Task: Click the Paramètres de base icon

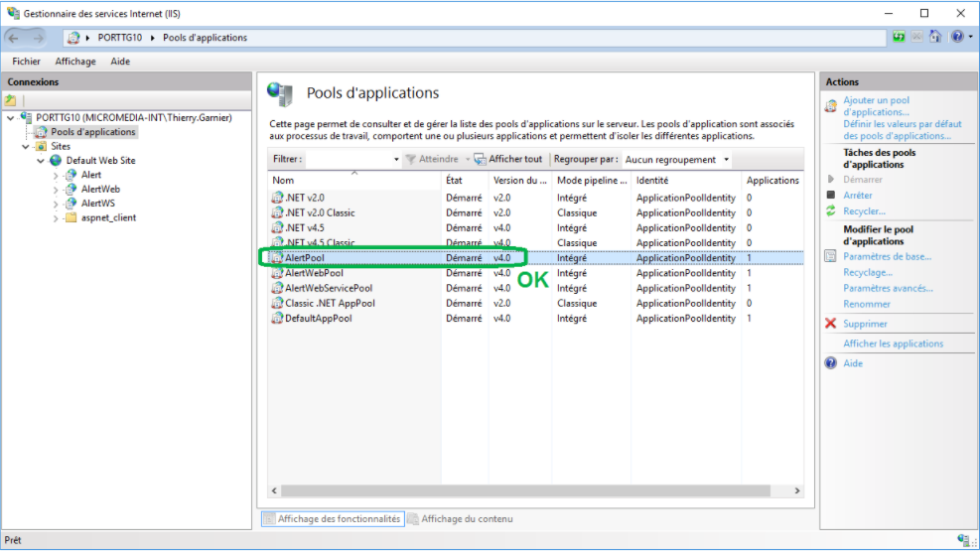Action: coord(831,256)
